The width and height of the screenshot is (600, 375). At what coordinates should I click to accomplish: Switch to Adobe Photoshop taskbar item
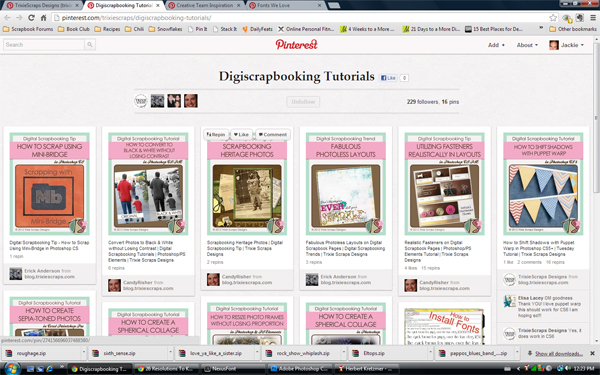300,368
